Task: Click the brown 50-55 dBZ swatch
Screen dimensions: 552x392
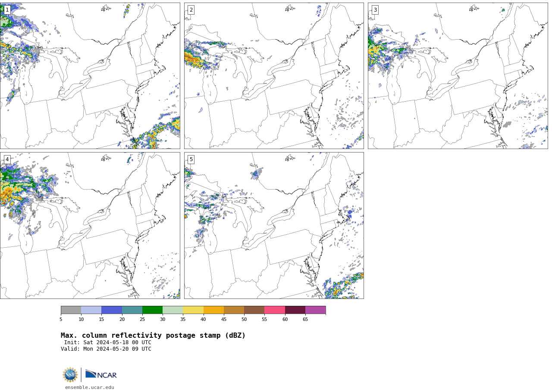Action: point(254,310)
